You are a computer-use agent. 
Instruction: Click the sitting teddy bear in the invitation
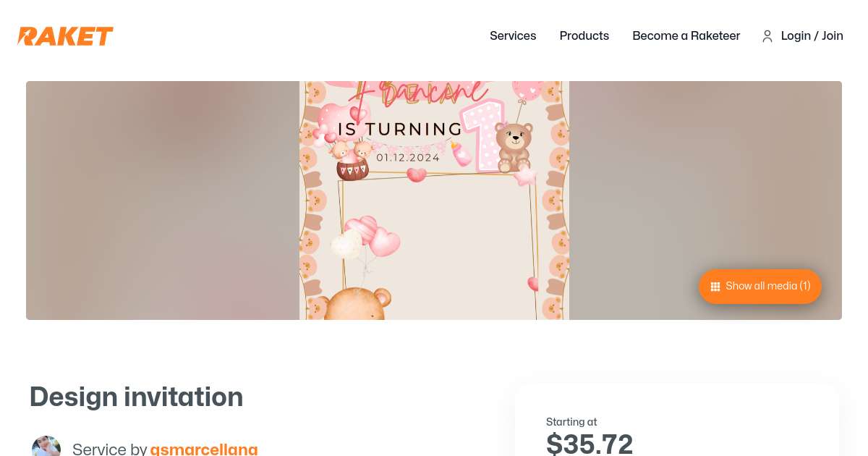tap(514, 145)
